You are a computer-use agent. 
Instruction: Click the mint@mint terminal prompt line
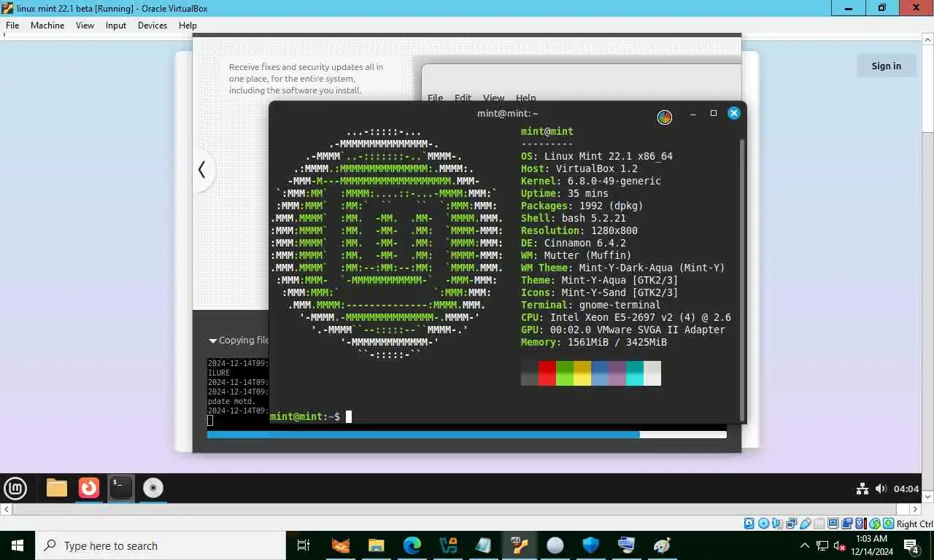pyautogui.click(x=305, y=416)
